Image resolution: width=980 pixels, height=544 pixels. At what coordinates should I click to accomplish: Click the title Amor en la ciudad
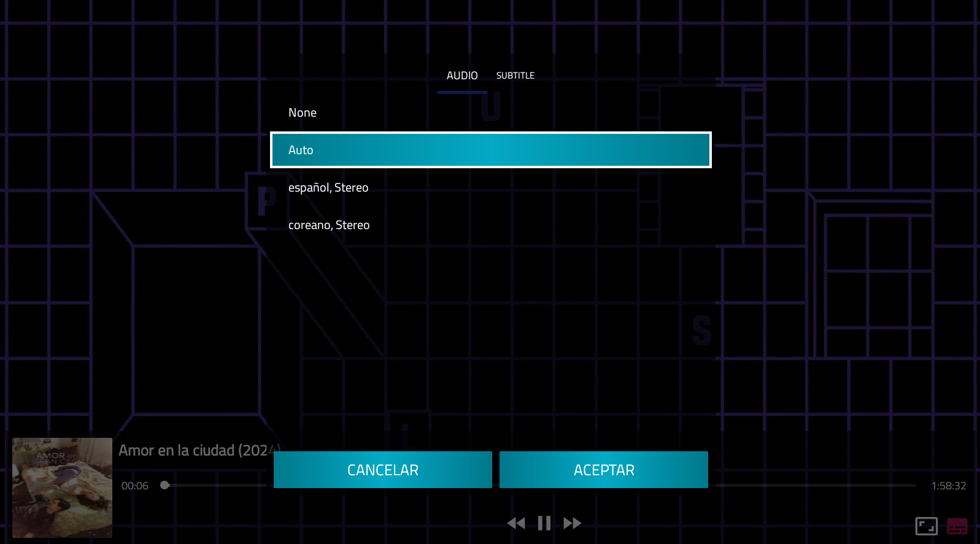pos(195,451)
